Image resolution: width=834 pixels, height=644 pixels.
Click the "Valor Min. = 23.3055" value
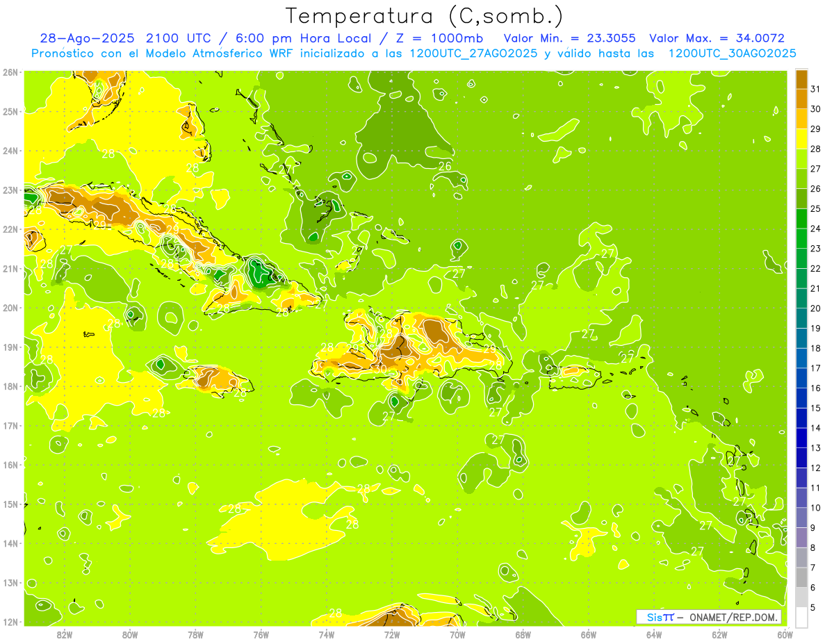[x=569, y=39]
